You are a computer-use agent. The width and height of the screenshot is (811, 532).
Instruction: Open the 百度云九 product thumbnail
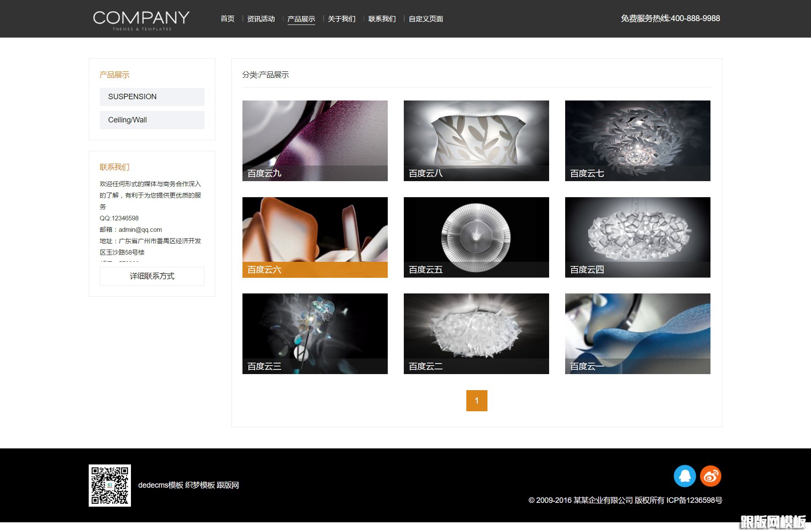(x=315, y=141)
